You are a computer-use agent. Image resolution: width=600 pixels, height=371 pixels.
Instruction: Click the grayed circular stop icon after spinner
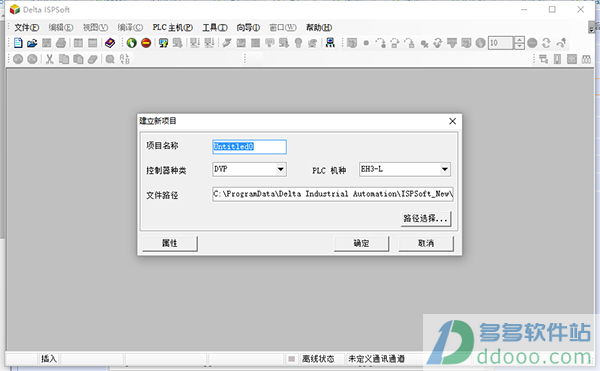point(532,43)
